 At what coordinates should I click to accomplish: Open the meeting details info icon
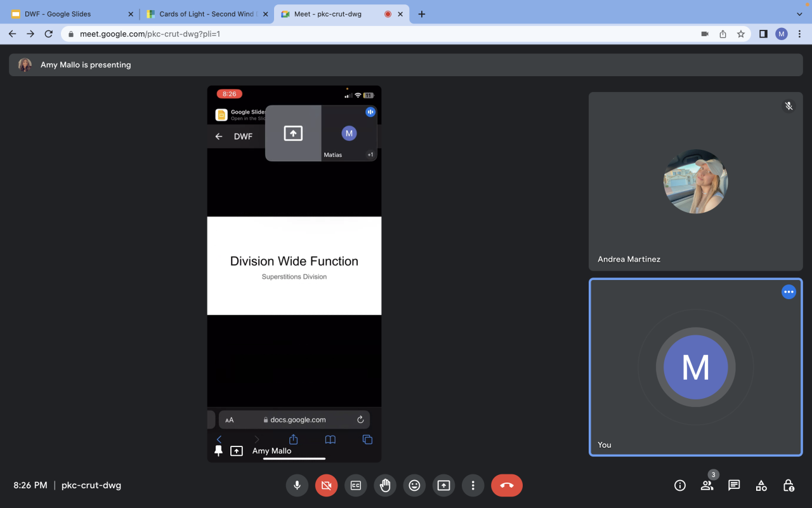[680, 486]
